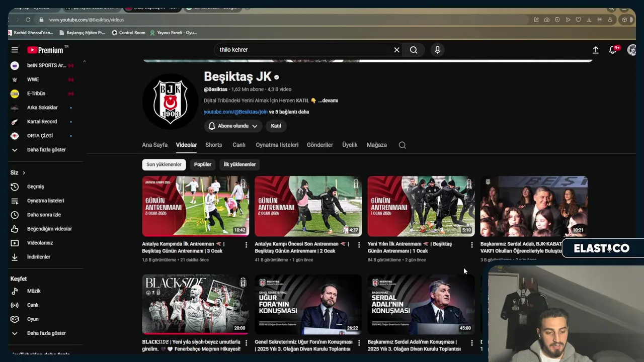644x362 pixels.
Task: Open youtube.com/@Besiktas/join link
Action: point(235,112)
